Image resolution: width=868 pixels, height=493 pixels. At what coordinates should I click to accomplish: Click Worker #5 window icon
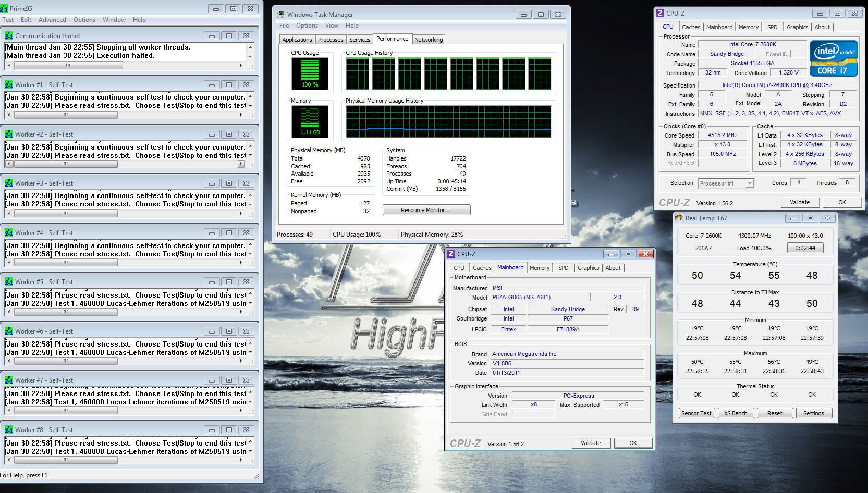(9, 281)
